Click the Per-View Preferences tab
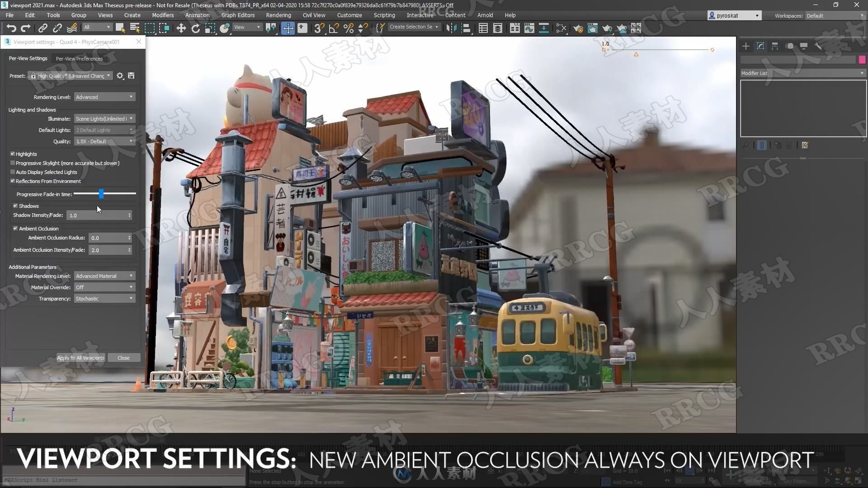The image size is (868, 488). pos(79,58)
